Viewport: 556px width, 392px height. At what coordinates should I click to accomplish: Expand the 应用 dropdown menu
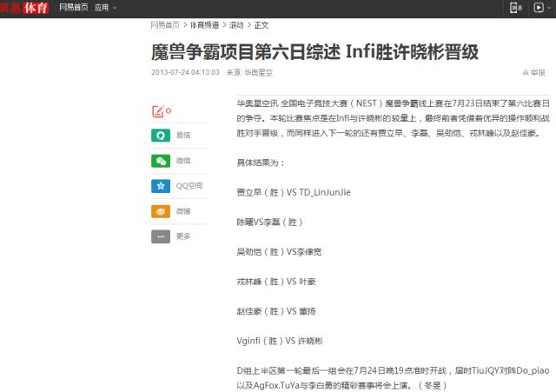[105, 8]
